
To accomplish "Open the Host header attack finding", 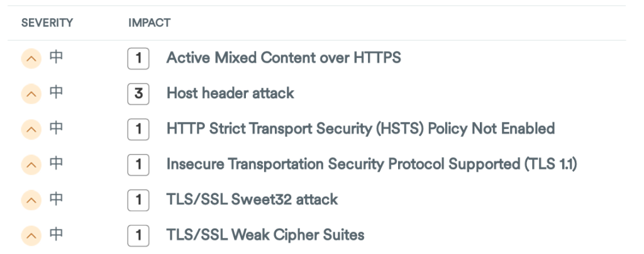I will click(230, 94).
